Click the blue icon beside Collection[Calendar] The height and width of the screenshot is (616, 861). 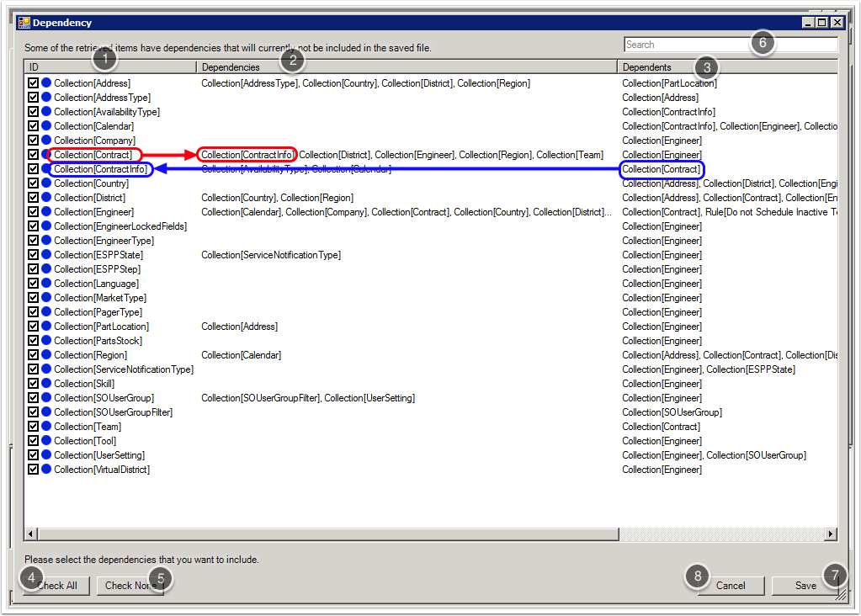coord(46,126)
